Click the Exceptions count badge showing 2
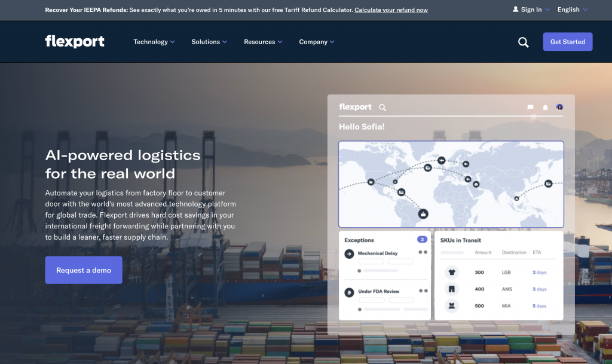612x364 pixels. click(422, 240)
